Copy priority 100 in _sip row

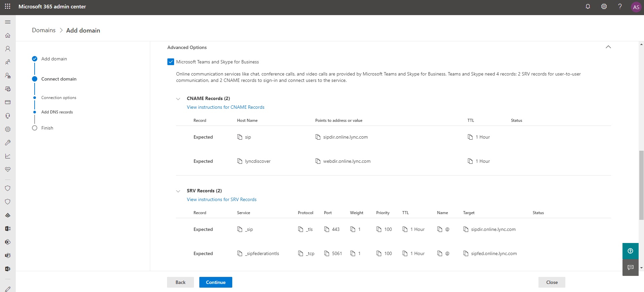coord(379,229)
